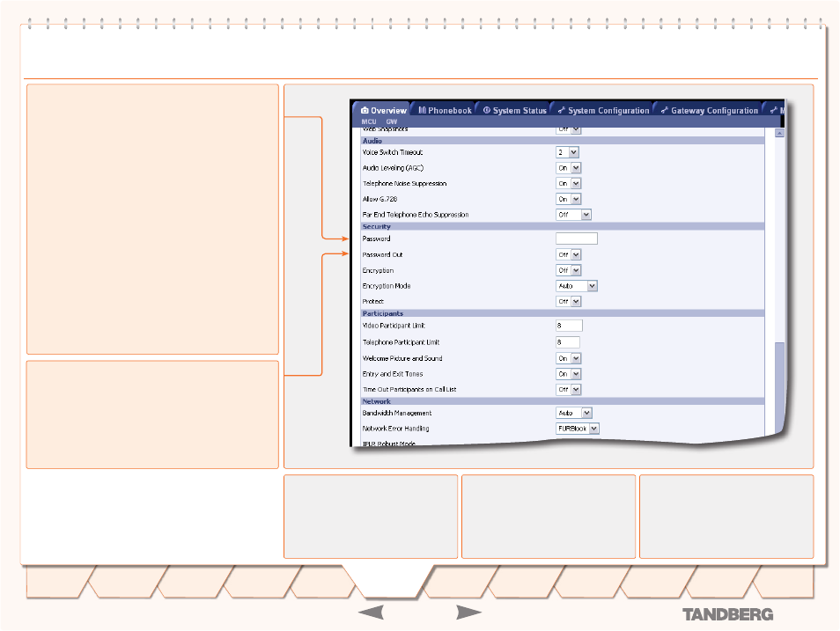Viewport: 840px width, 631px height.
Task: Open the Telephone Noise Suppression dropdown
Action: (x=569, y=184)
